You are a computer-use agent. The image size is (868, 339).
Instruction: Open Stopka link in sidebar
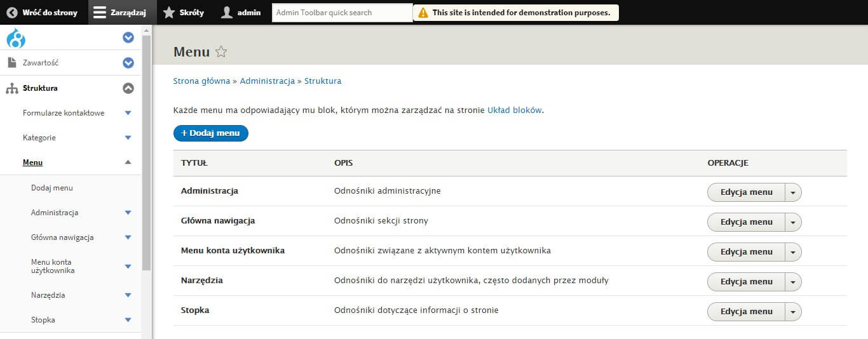point(43,320)
